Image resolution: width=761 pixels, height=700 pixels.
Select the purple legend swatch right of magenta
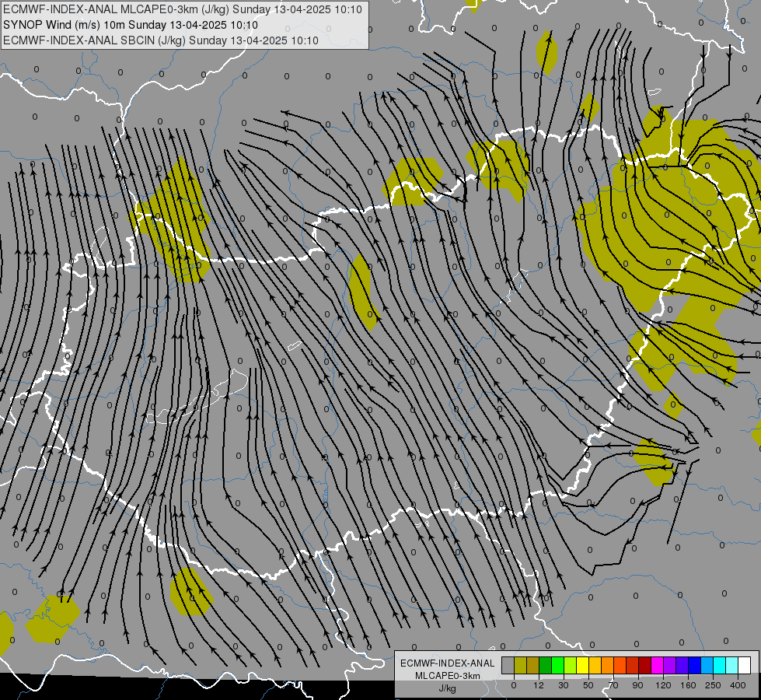670,665
